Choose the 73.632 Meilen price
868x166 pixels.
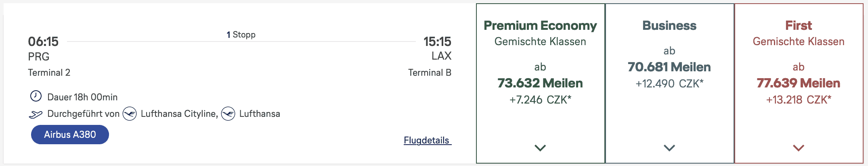tap(540, 83)
